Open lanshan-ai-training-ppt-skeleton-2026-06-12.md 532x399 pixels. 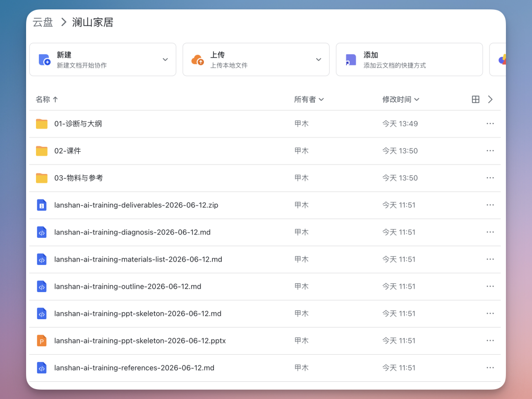138,314
